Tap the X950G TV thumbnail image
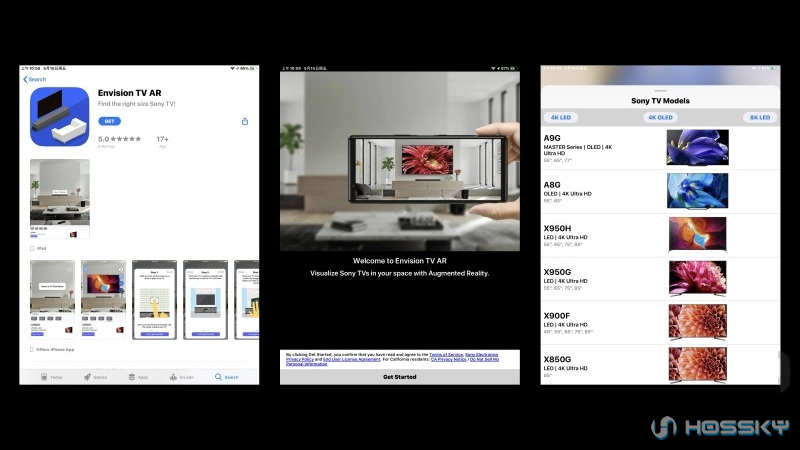 (x=697, y=279)
